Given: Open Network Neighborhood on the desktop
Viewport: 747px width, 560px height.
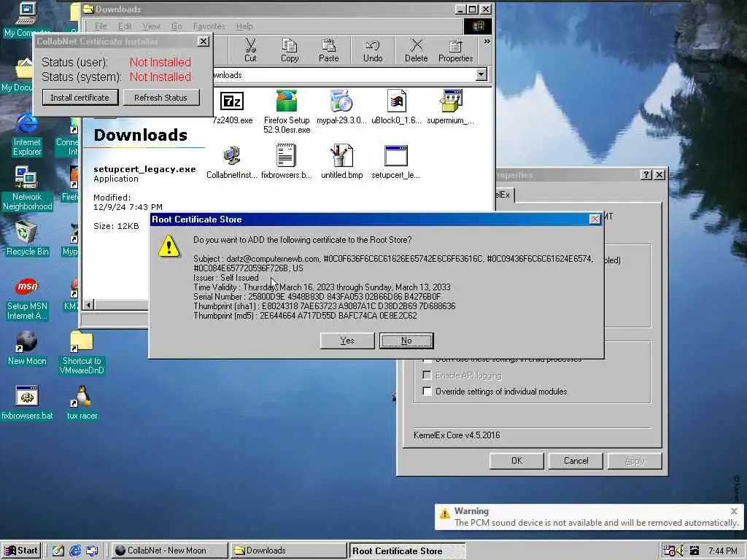Looking at the screenshot, I should click(x=27, y=189).
